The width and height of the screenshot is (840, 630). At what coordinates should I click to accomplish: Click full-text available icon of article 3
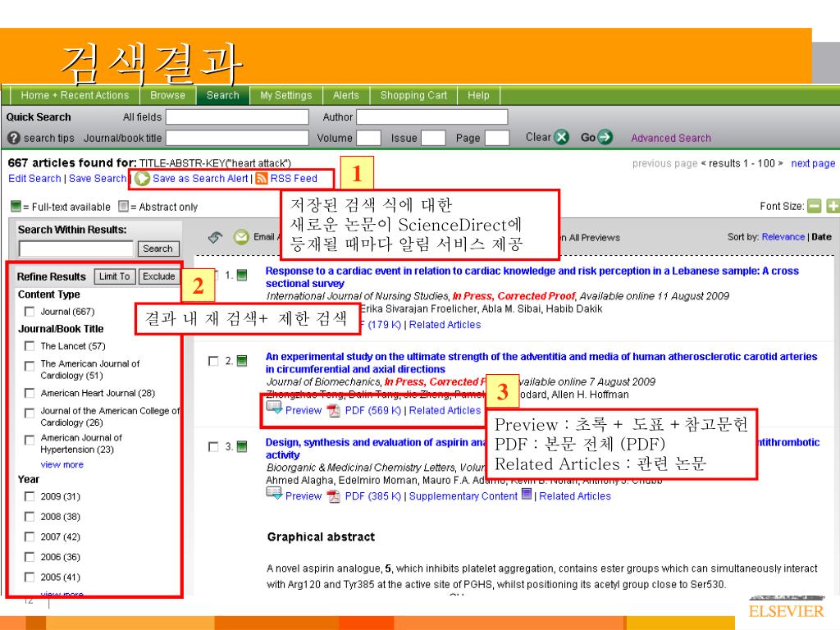[x=242, y=446]
